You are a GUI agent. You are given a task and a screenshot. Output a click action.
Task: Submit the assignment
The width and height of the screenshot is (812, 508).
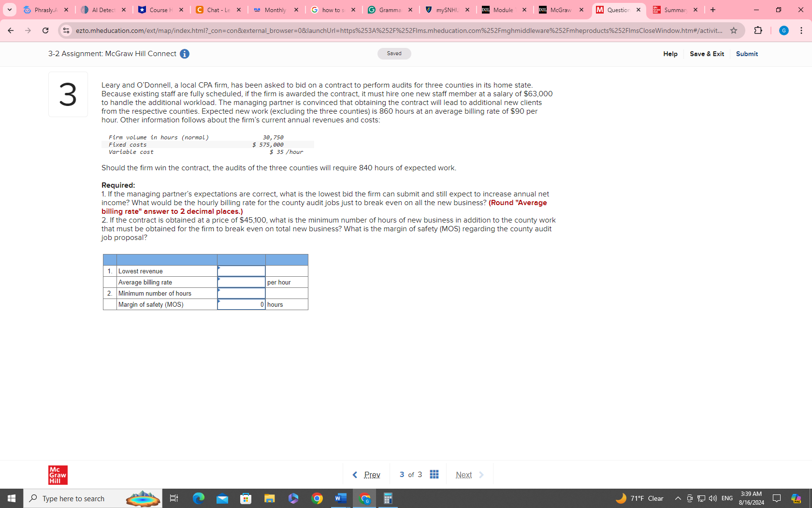tap(747, 54)
